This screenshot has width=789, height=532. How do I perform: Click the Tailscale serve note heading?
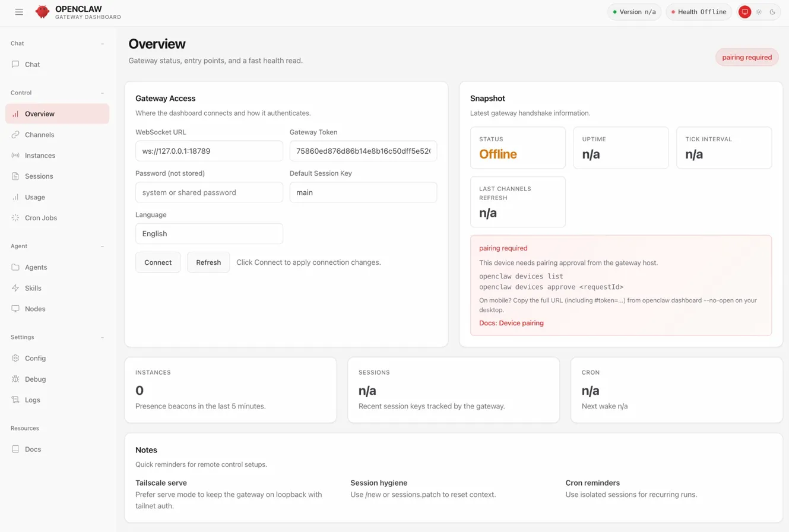tap(161, 483)
